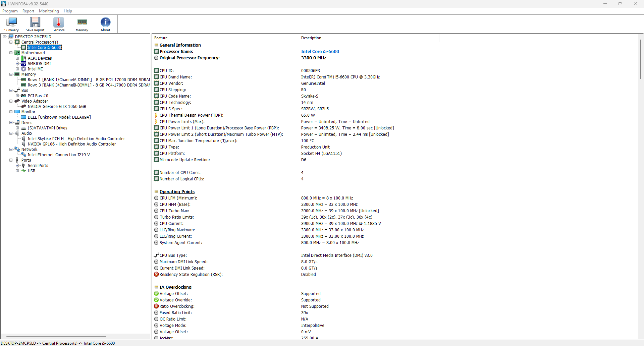Select NVIDIA GP106 audio controller item
The image size is (644, 346).
click(72, 144)
